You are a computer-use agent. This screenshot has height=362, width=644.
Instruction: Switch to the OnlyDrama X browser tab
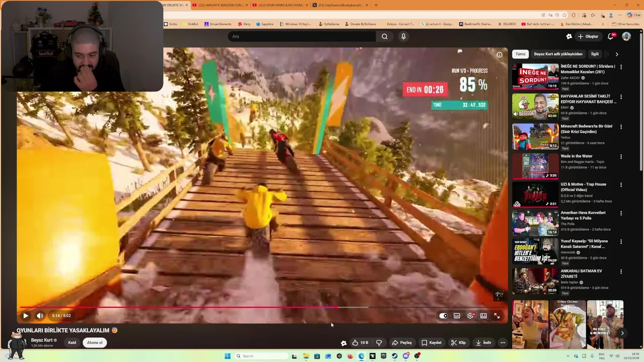(x=340, y=5)
